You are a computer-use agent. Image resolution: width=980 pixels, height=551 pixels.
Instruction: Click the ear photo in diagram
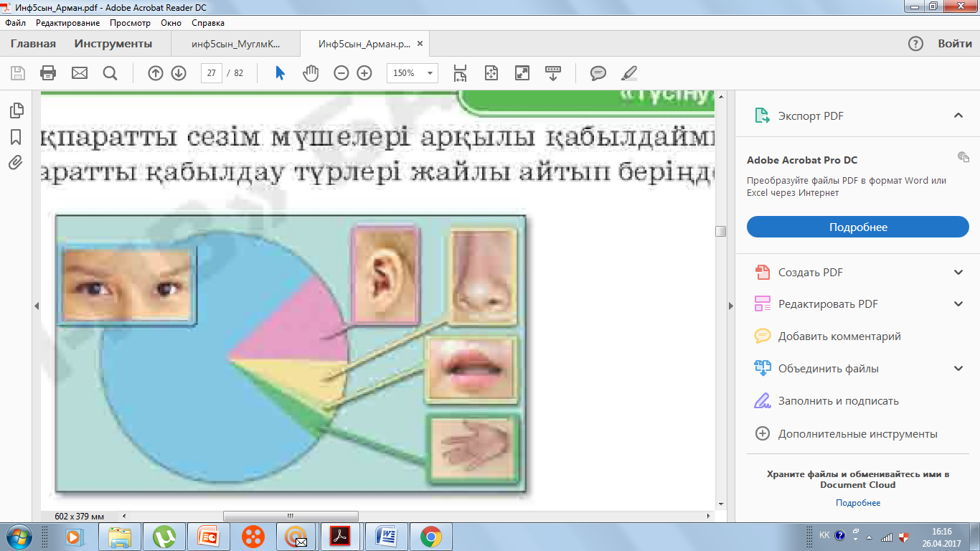coord(386,274)
